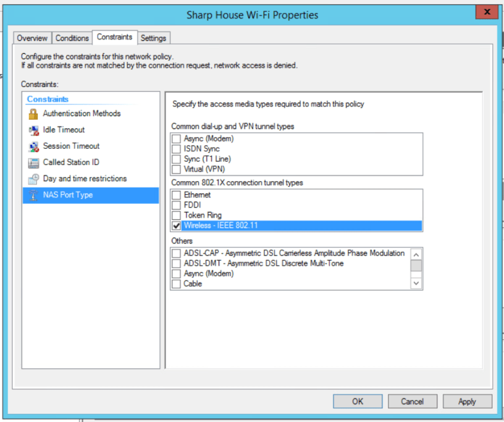Check the Cable option under Others
The width and height of the screenshot is (504, 422).
point(176,284)
